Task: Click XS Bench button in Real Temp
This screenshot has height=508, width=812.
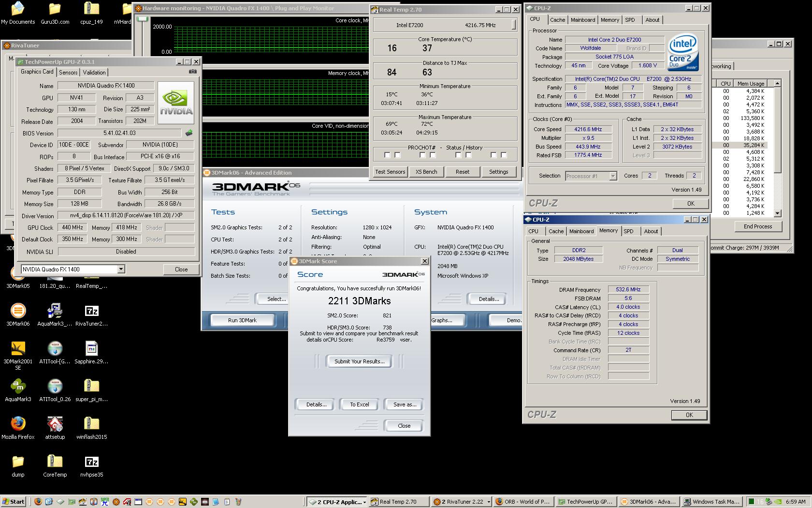Action: pyautogui.click(x=426, y=172)
